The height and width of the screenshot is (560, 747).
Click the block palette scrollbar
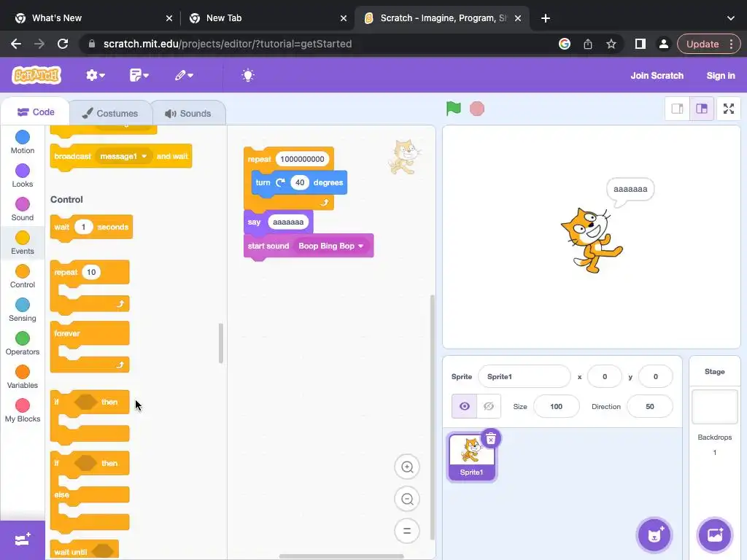click(x=220, y=343)
